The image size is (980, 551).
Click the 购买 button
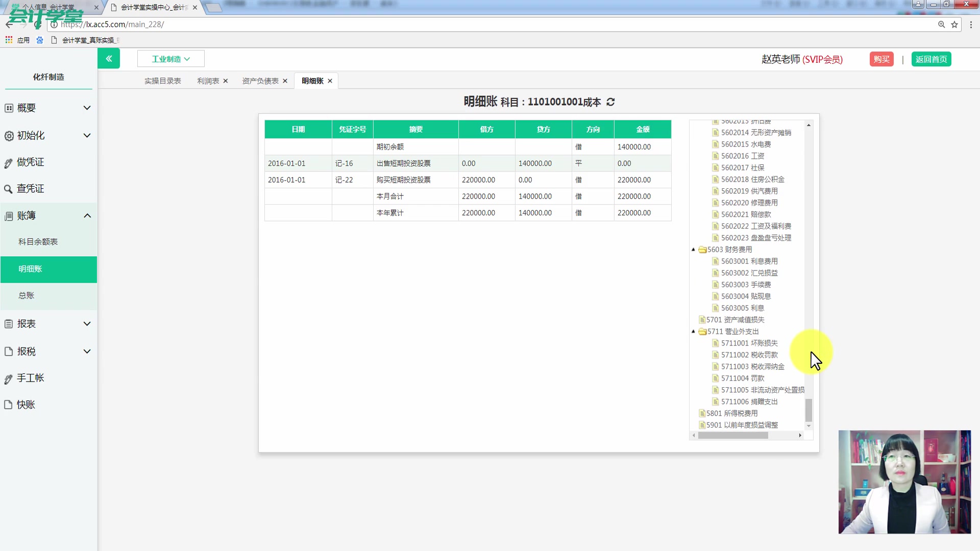click(x=881, y=59)
